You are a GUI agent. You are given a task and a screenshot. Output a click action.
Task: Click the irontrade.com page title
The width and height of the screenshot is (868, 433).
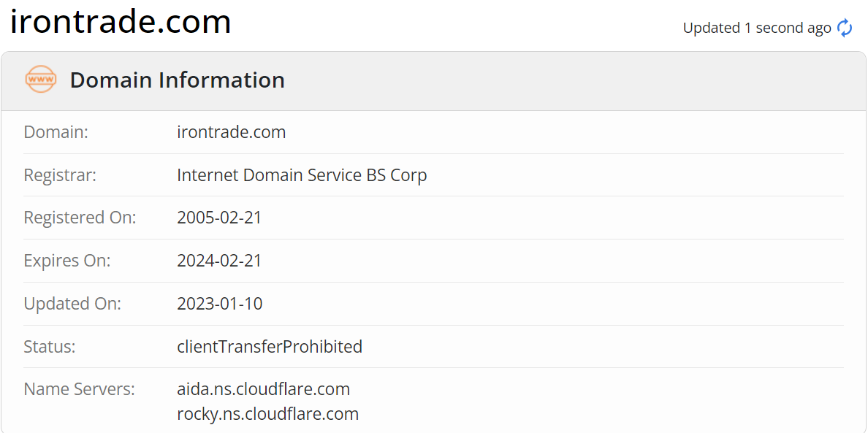click(121, 21)
